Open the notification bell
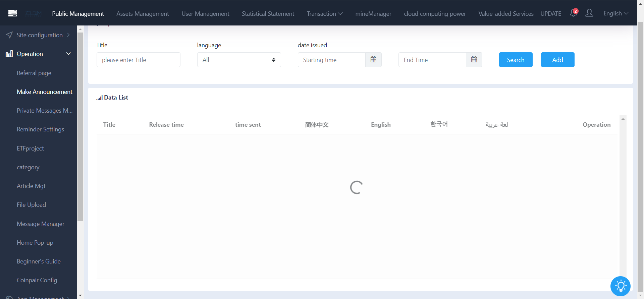 click(x=574, y=13)
